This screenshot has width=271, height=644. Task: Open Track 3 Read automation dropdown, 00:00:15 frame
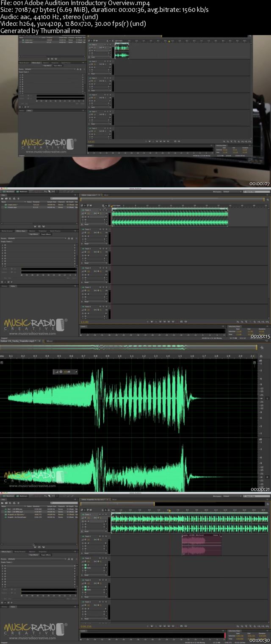96,263
